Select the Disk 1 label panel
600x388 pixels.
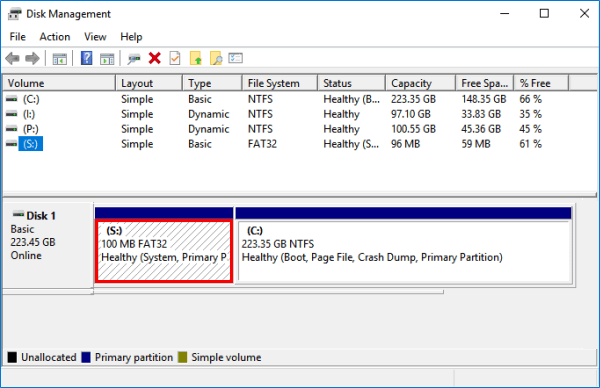[48, 245]
